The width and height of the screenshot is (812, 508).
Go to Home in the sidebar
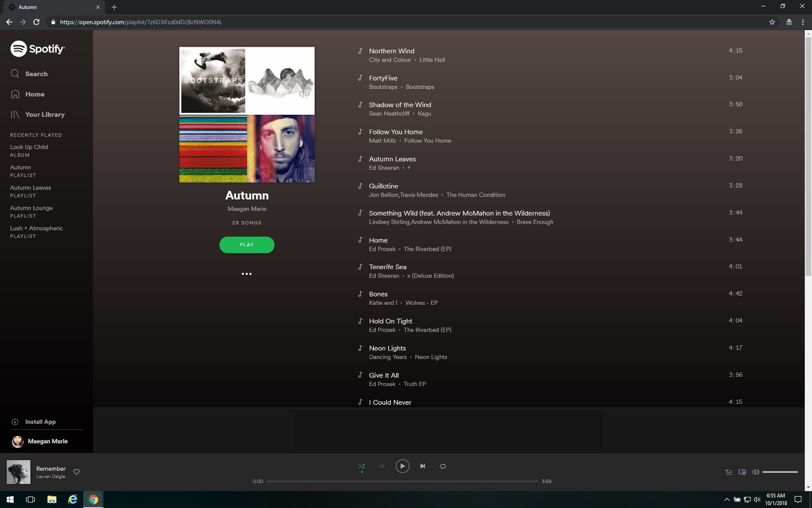click(x=27, y=94)
